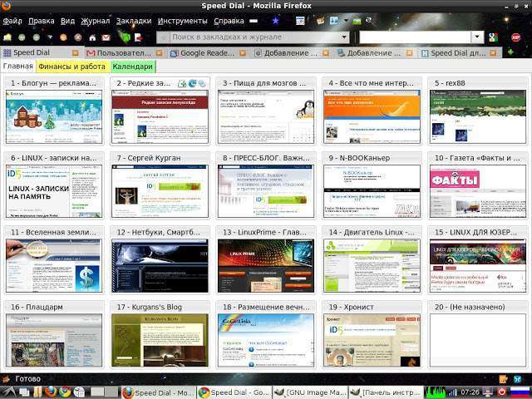Screen dimensions: 532x399
Task: Click the blue star bookmark icon
Action: (275, 21)
